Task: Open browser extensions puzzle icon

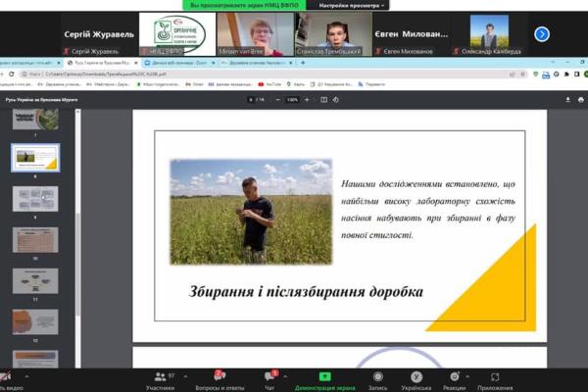Action: (567, 74)
